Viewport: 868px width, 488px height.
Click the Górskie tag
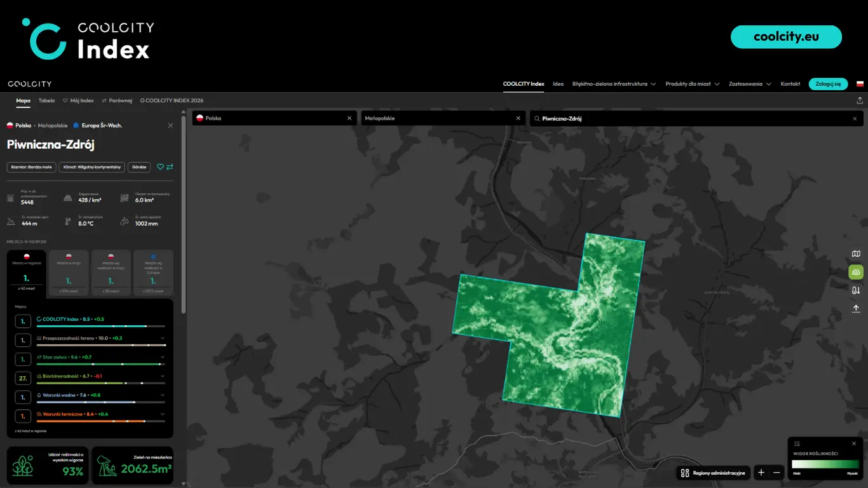[139, 167]
